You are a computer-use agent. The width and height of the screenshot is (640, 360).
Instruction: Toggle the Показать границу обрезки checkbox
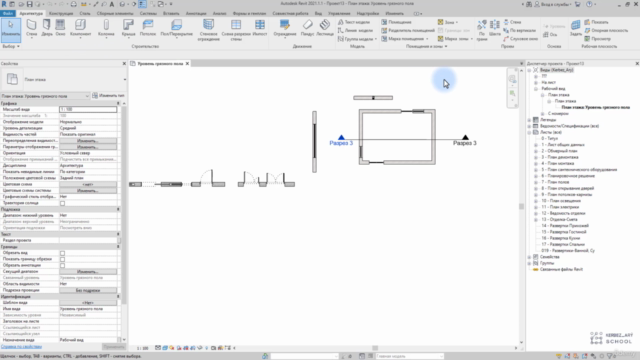click(x=62, y=259)
